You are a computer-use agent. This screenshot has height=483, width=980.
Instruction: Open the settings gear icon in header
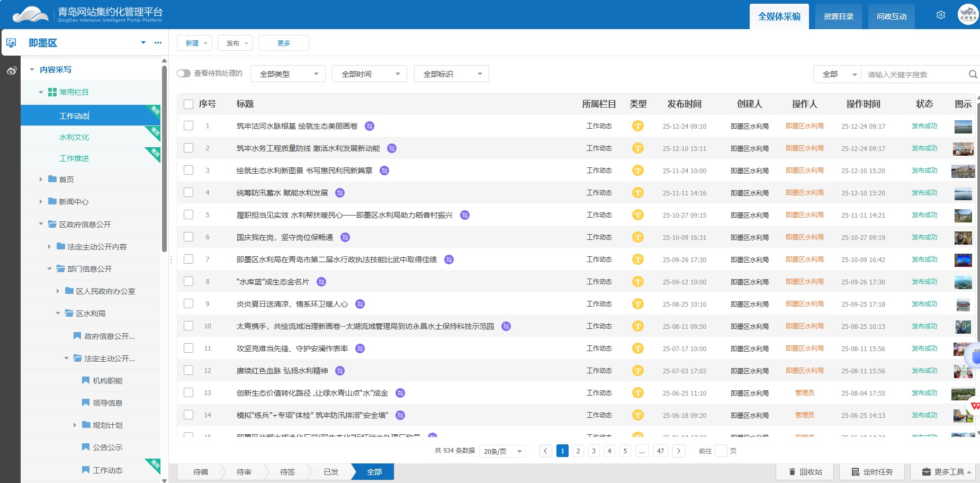[941, 15]
